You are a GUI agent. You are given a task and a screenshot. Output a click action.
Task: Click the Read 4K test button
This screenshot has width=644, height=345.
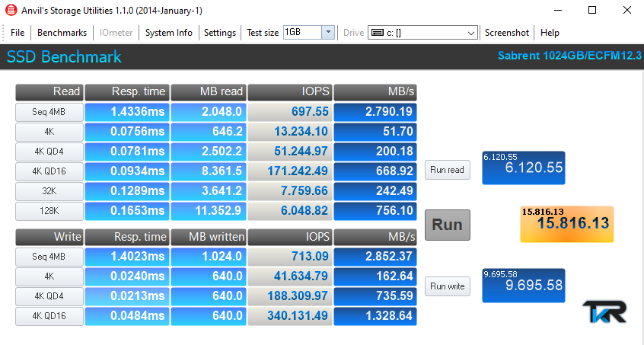click(x=49, y=132)
